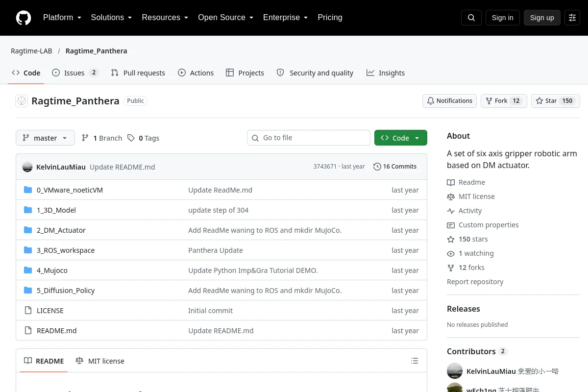
Task: Star the repository with Star button
Action: pos(556,101)
